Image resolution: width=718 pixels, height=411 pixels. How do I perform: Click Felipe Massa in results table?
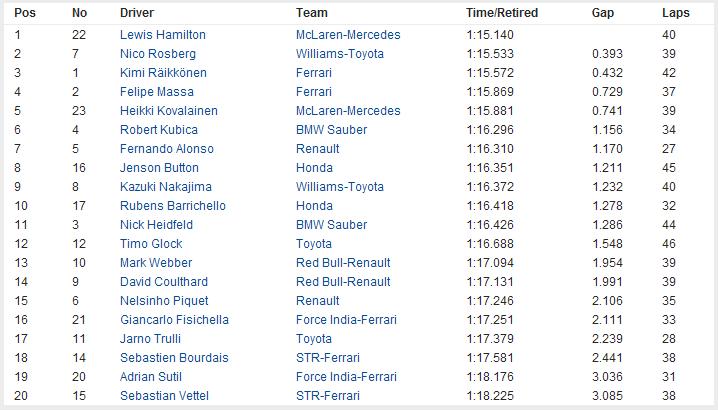pyautogui.click(x=157, y=91)
